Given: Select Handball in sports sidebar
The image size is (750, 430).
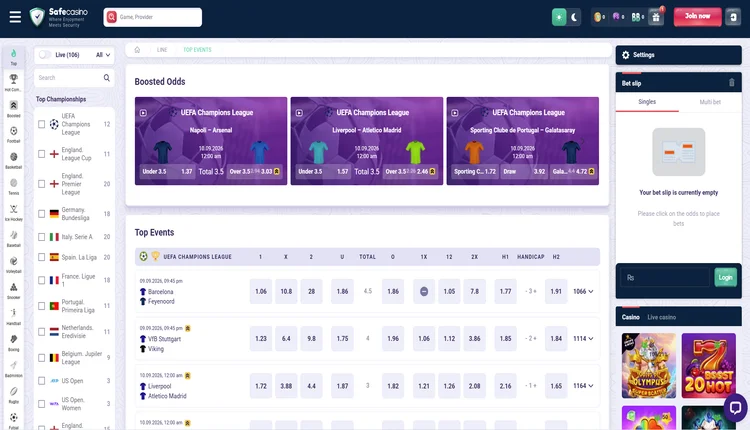Looking at the screenshot, I should point(13,317).
